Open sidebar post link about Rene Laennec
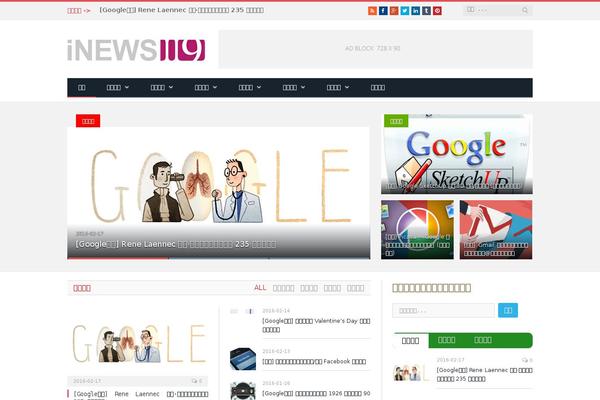600x400 pixels. pyautogui.click(x=484, y=374)
